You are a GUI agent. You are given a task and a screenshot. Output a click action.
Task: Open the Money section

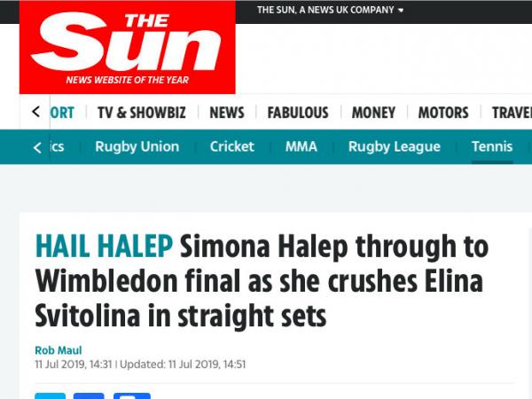pos(373,113)
